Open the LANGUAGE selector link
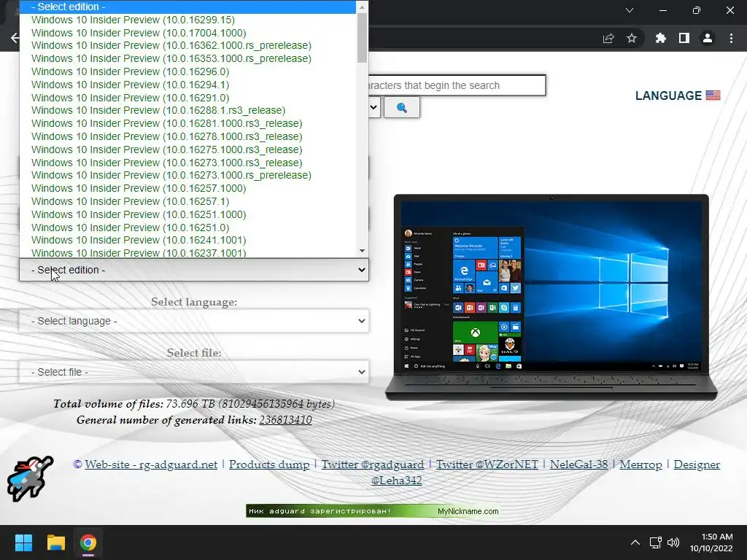The height and width of the screenshot is (560, 747). (678, 96)
